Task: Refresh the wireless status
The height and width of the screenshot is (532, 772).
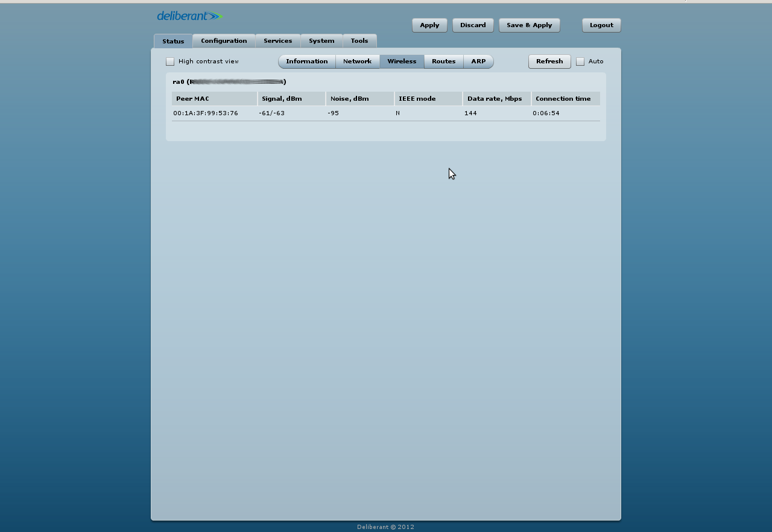Action: 549,62
